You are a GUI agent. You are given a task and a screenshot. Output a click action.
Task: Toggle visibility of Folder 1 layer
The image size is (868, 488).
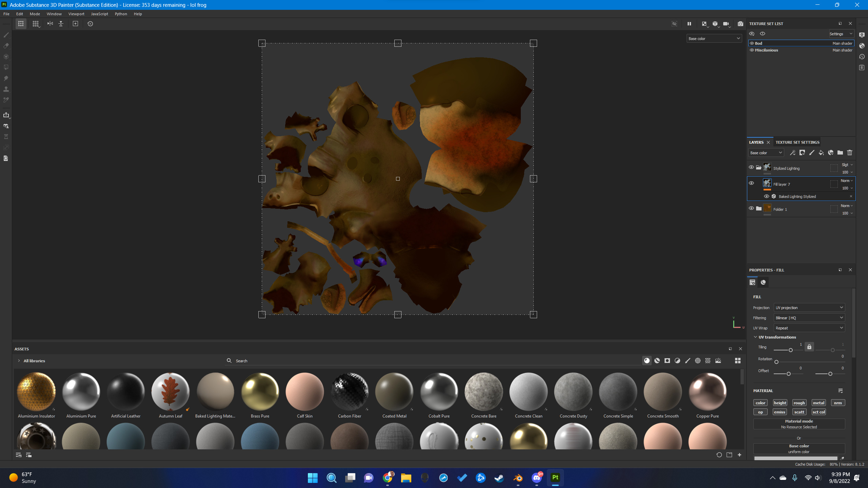751,208
